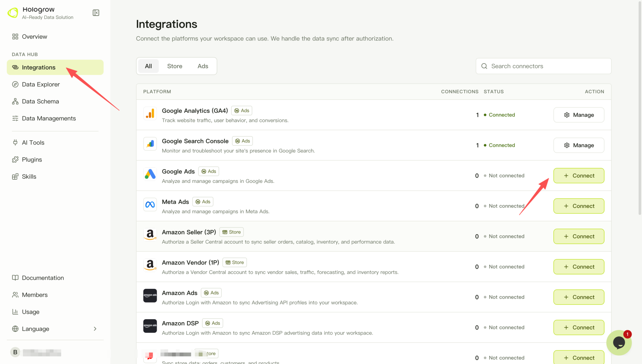Click the Meta Ads logo
This screenshot has width=642, height=364.
(150, 205)
